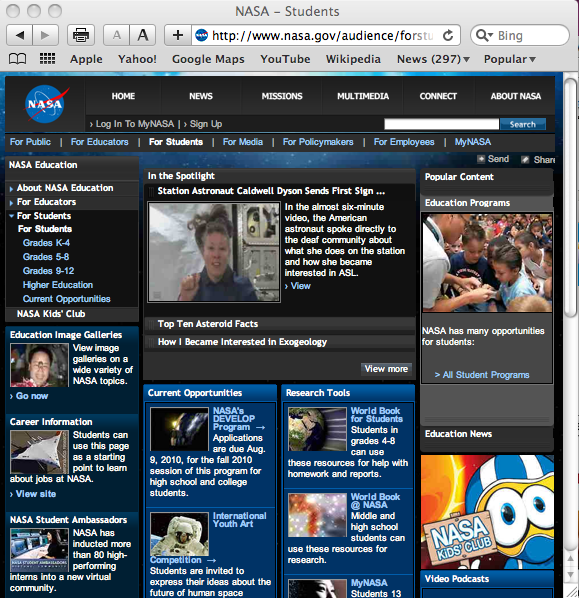Viewport: 579px width, 598px height.
Task: Click the scrollbar down arrow
Action: (571, 575)
